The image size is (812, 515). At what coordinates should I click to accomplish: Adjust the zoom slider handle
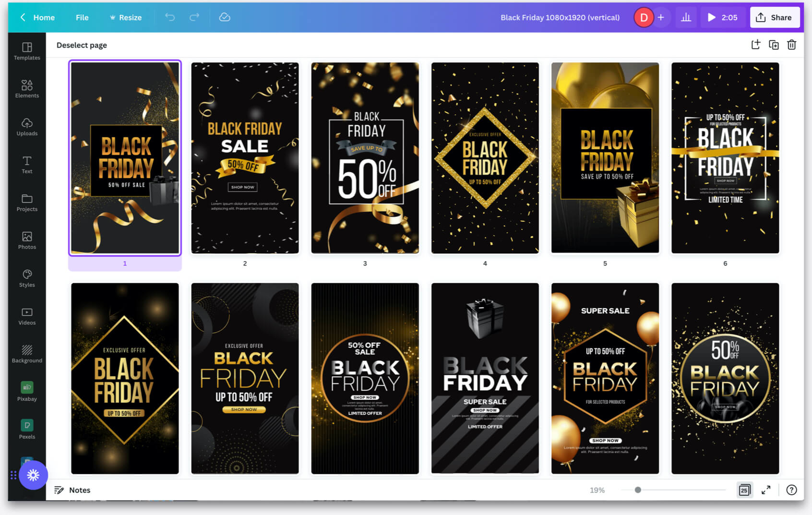click(638, 490)
